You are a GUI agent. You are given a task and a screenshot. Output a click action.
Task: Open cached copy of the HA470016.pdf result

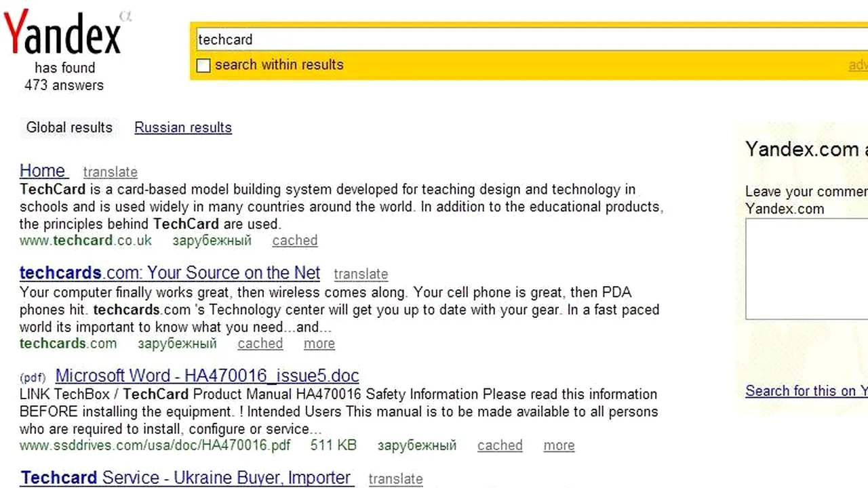click(500, 445)
